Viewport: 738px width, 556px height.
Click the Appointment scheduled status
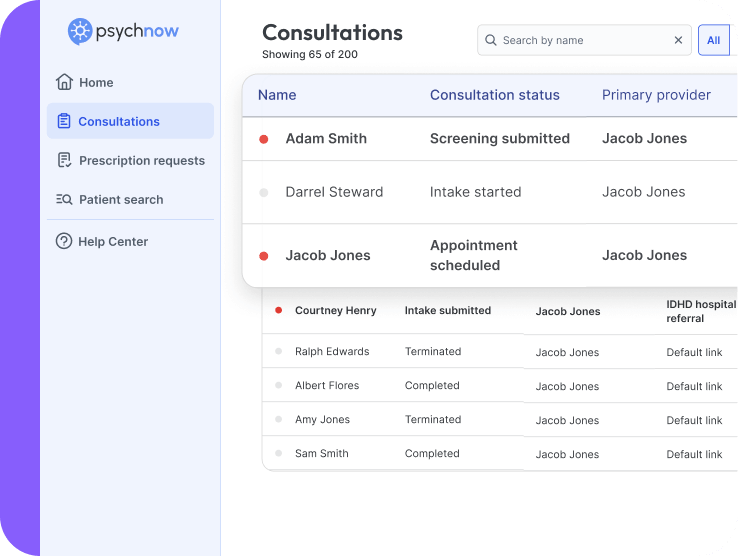(473, 255)
